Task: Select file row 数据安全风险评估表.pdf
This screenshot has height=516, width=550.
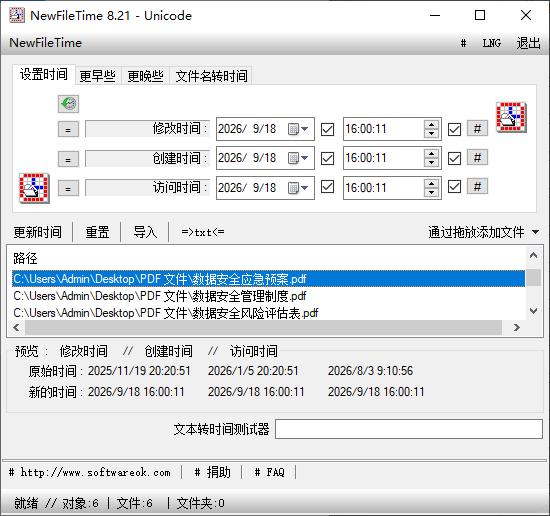Action: point(268,313)
